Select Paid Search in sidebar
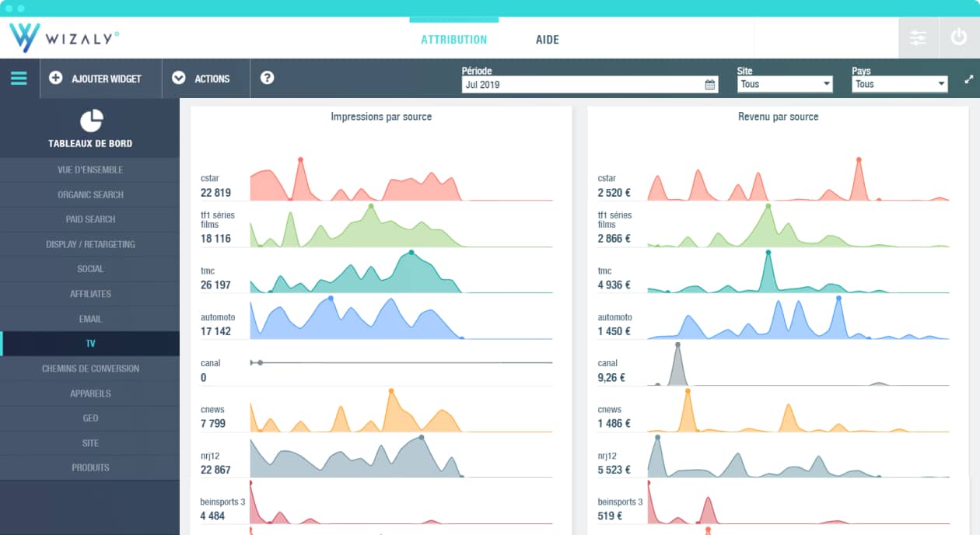Screen dimensions: 980x535 [90, 219]
